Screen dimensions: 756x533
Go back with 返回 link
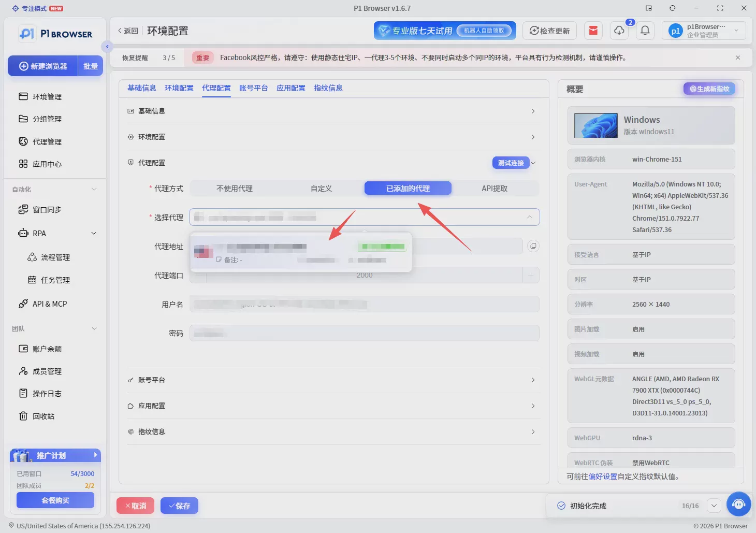tap(128, 31)
